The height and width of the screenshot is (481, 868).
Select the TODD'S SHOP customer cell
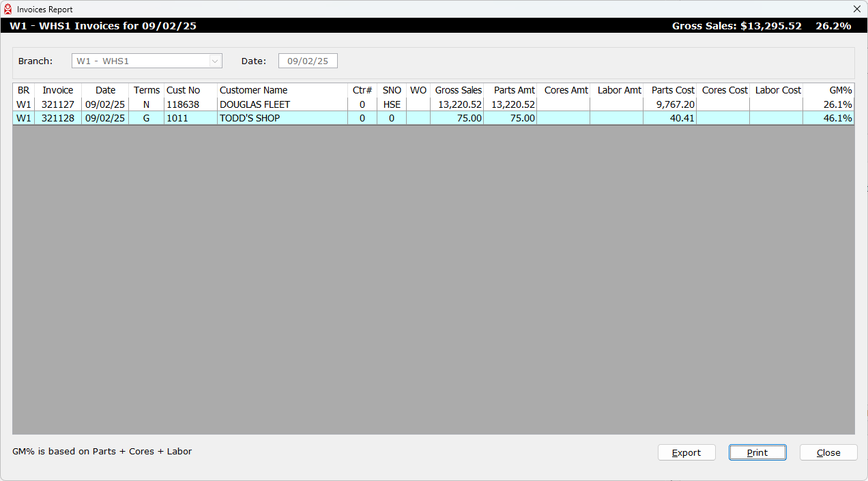coord(250,118)
